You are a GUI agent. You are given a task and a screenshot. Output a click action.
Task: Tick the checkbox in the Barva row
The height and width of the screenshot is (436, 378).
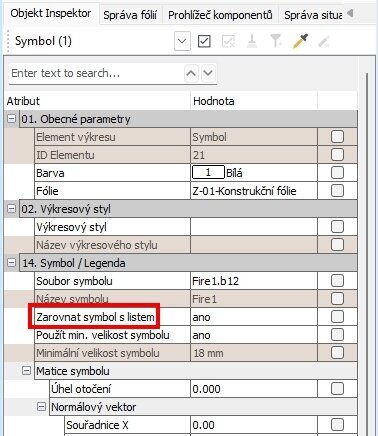point(337,173)
